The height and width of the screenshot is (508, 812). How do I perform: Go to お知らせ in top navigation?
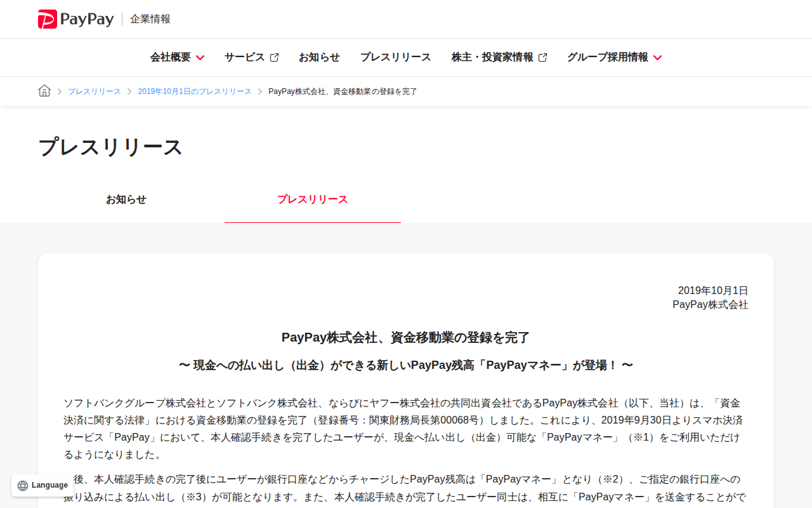pyautogui.click(x=319, y=57)
